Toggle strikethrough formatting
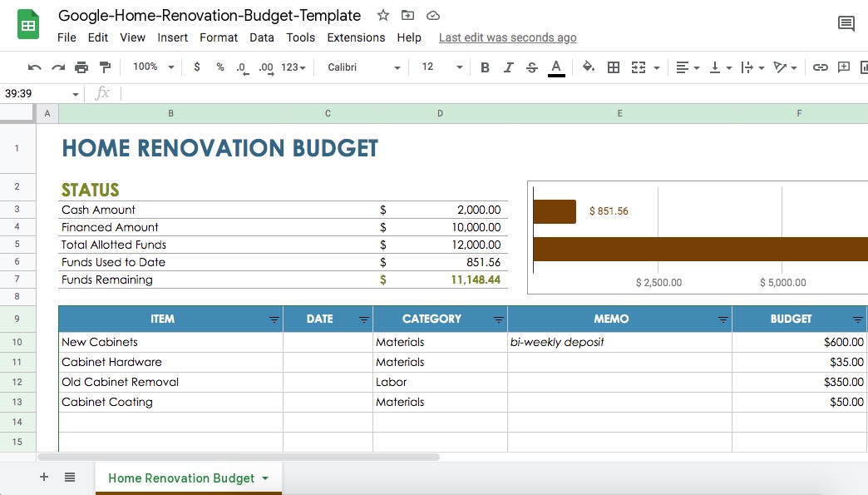 tap(532, 67)
